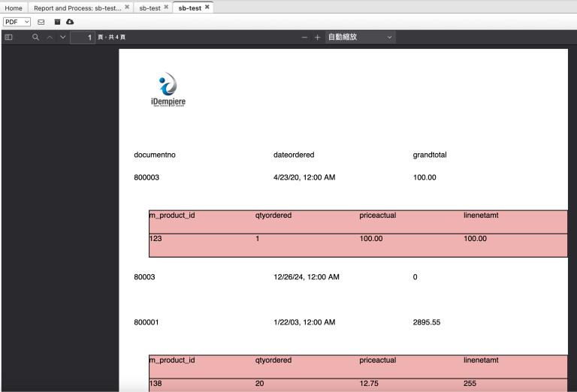577x392 pixels.
Task: Click document number 800003
Action: [x=147, y=177]
